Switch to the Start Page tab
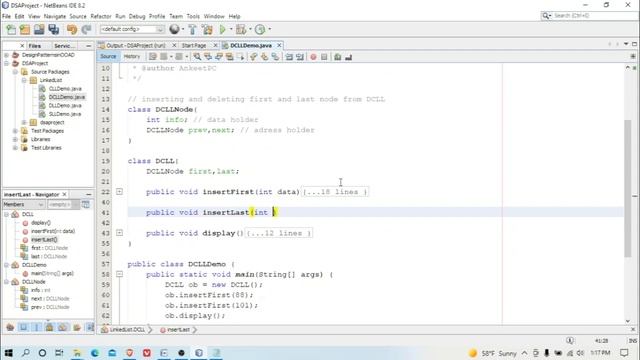640x360 pixels. [194, 45]
